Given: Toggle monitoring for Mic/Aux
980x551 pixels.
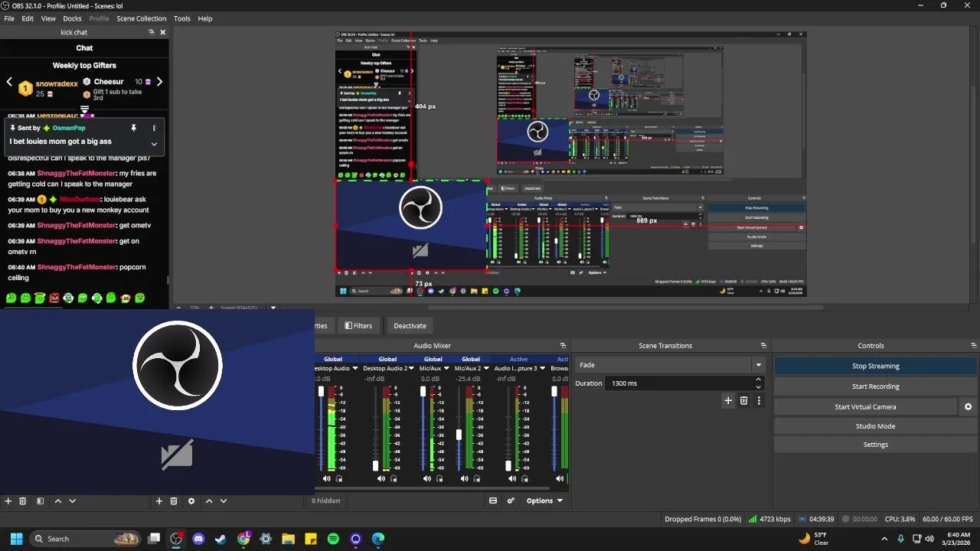Looking at the screenshot, I should point(439,479).
